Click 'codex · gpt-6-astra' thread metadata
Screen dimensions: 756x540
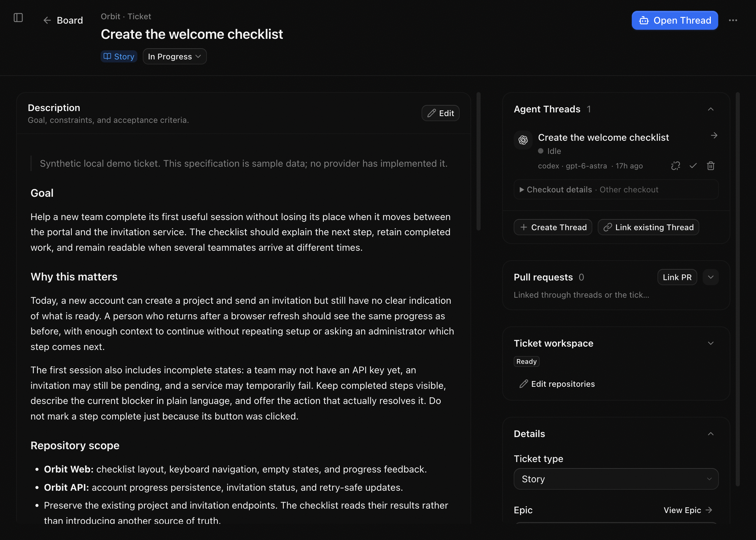coord(572,166)
